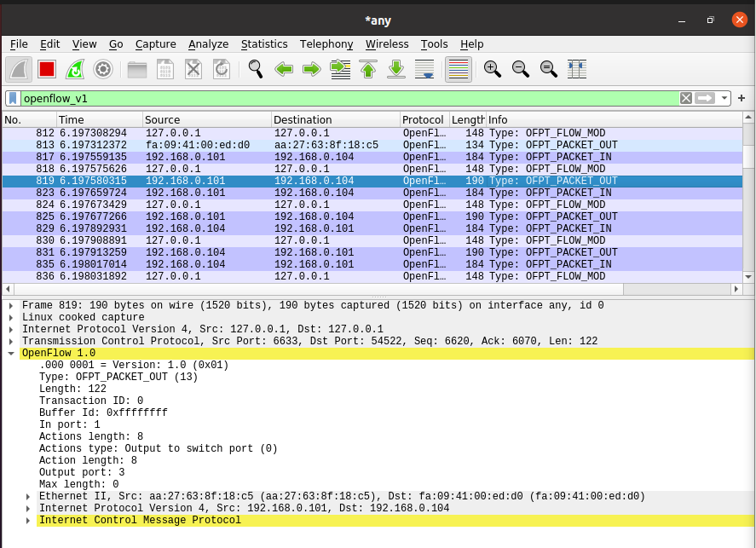Open the Statistics menu
The height and width of the screenshot is (548, 756).
coord(264,43)
